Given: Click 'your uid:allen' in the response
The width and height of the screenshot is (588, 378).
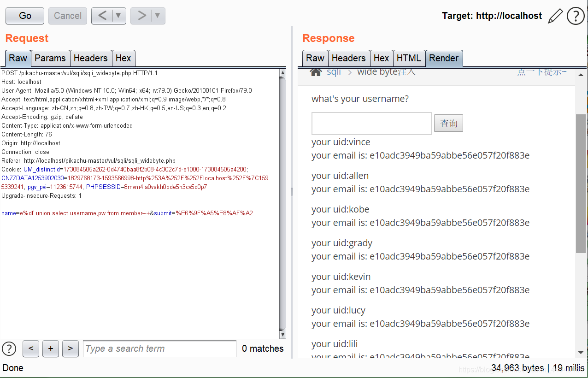Looking at the screenshot, I should pos(340,176).
